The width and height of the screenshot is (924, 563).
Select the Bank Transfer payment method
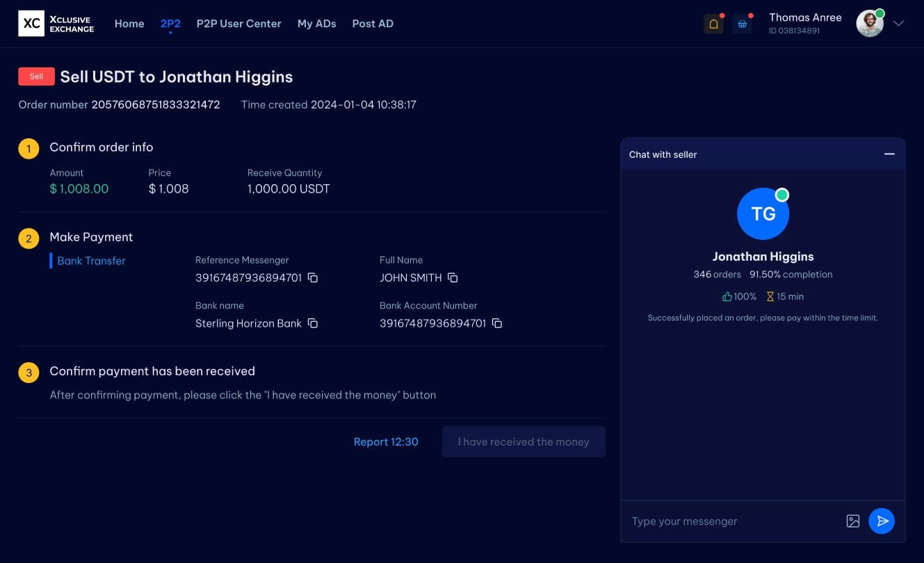(x=91, y=261)
